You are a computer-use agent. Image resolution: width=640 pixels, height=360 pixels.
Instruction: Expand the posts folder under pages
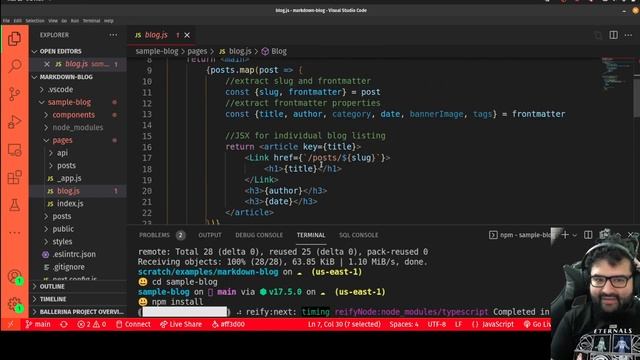coord(78,165)
